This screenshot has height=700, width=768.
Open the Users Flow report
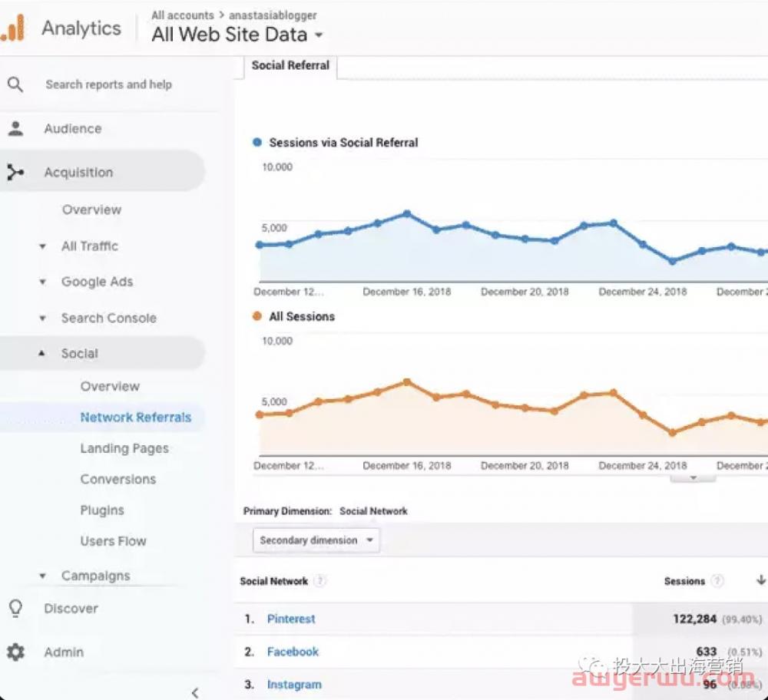(x=113, y=541)
